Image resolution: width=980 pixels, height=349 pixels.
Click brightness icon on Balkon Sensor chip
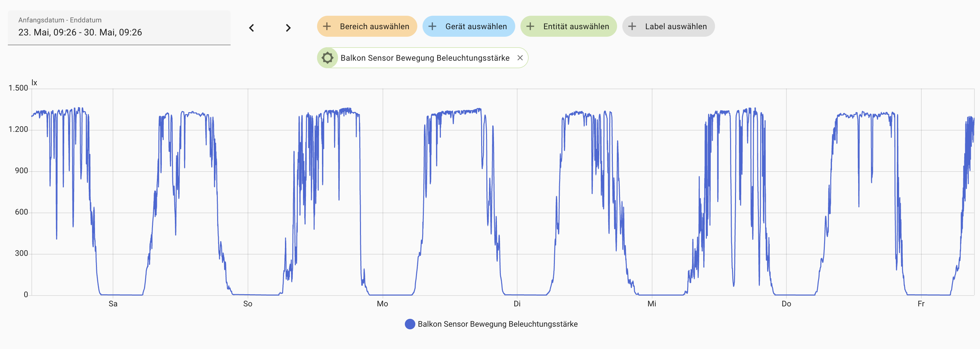click(x=327, y=58)
